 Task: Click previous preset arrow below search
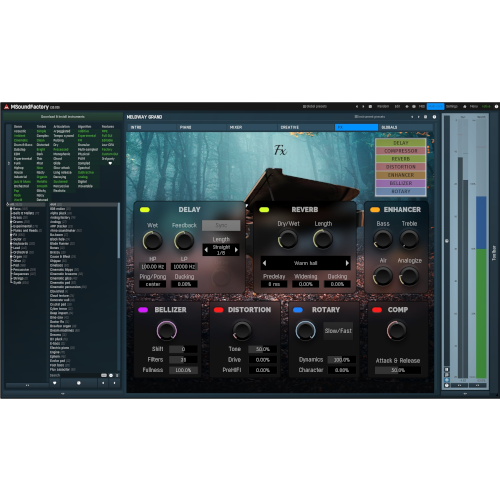[103, 383]
